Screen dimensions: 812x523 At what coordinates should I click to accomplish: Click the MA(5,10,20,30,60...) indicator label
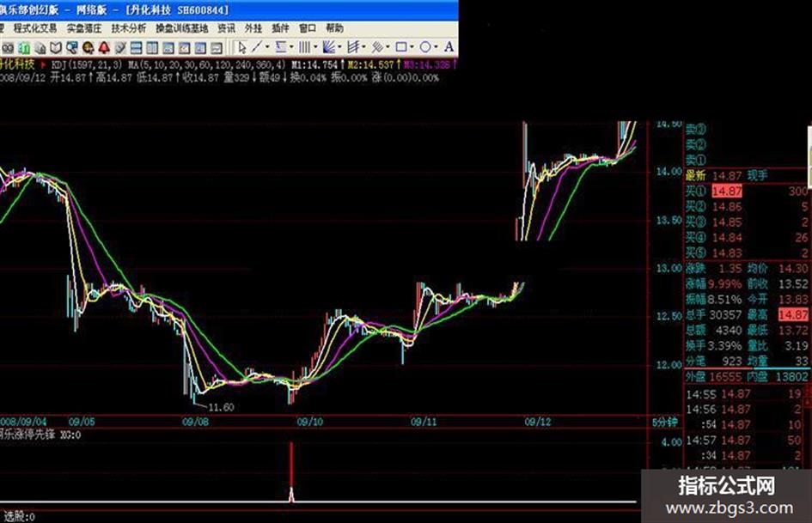coord(207,64)
